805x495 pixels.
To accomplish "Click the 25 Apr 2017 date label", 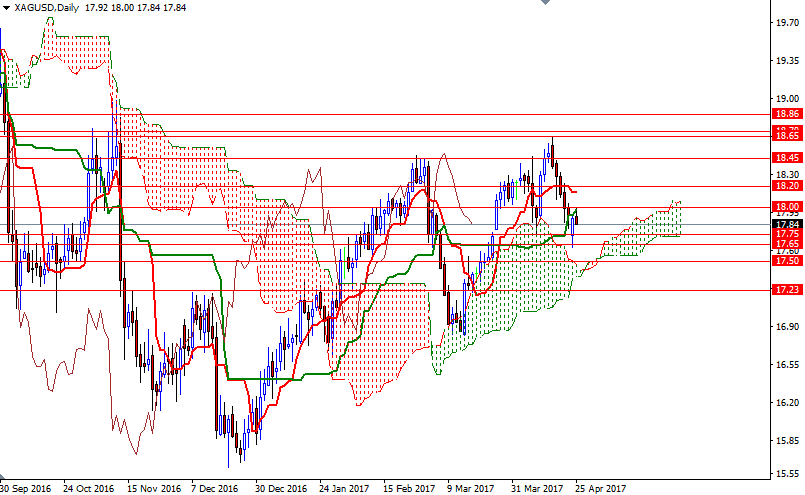I will pos(601,488).
